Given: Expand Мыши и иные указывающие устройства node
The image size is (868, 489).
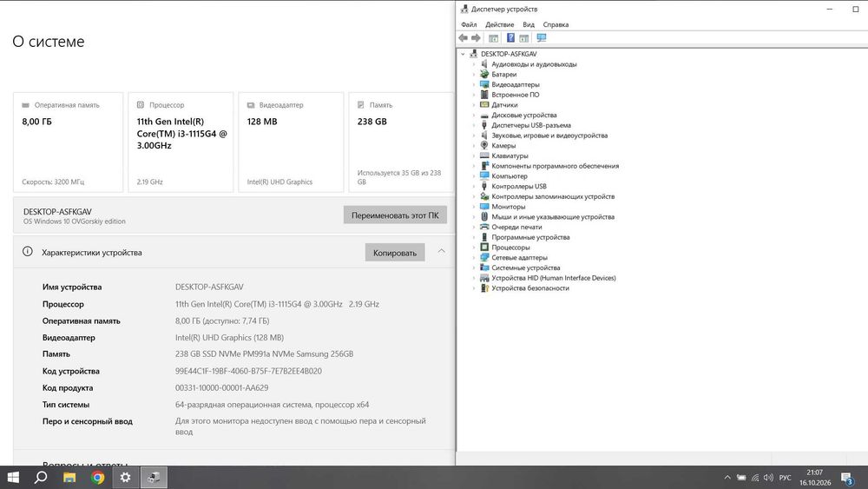Looking at the screenshot, I should coord(474,216).
